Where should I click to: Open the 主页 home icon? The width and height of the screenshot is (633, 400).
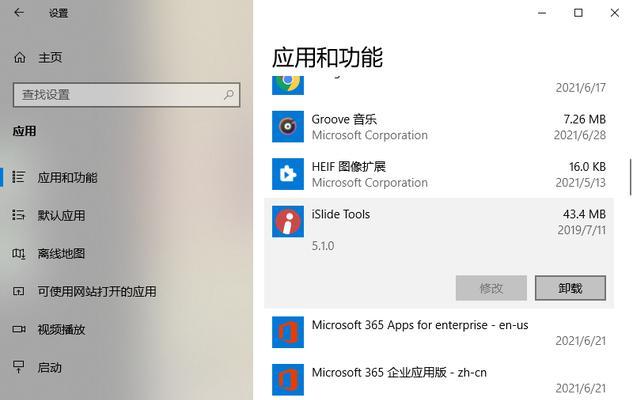tap(20, 58)
